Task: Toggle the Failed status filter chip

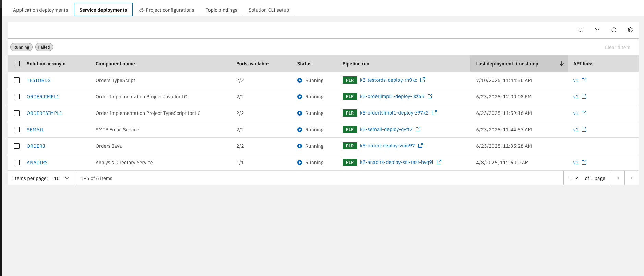Action: (44, 47)
